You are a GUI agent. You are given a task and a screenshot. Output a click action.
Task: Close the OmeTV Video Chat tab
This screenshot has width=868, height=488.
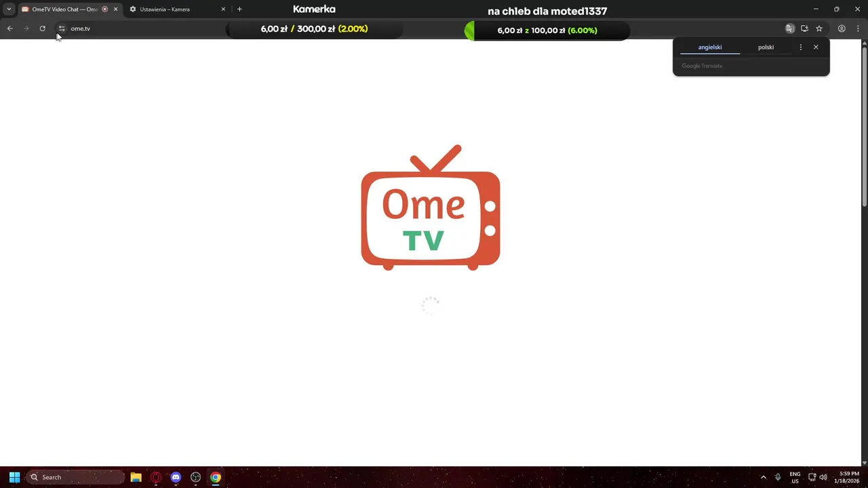click(115, 9)
